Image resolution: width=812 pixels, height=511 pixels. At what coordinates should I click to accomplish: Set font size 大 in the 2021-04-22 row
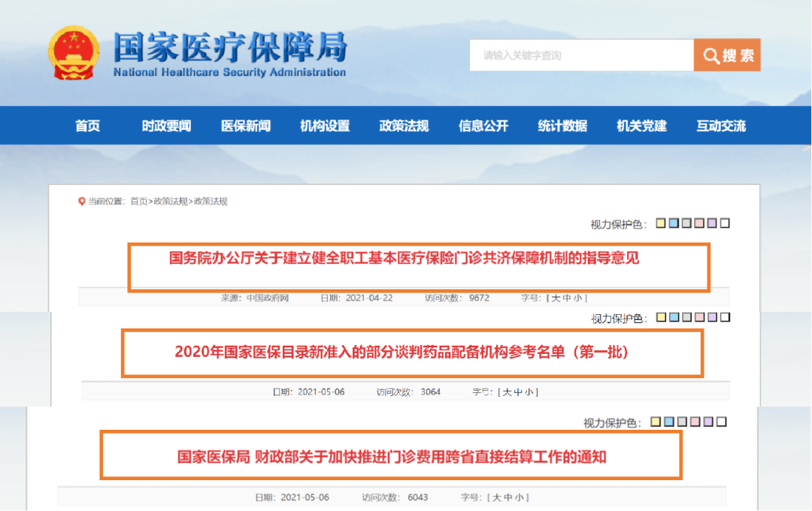556,298
